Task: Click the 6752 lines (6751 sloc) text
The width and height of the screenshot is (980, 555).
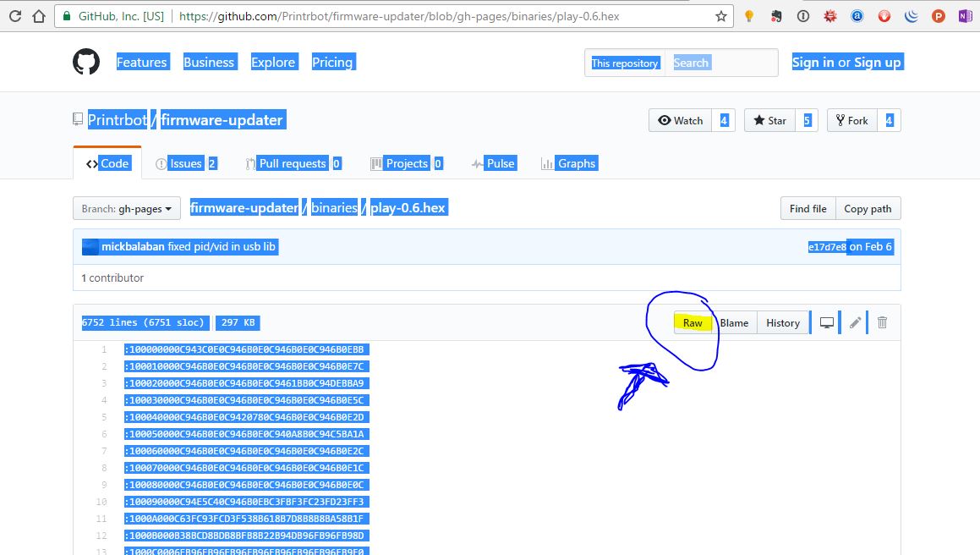Action: [x=143, y=322]
